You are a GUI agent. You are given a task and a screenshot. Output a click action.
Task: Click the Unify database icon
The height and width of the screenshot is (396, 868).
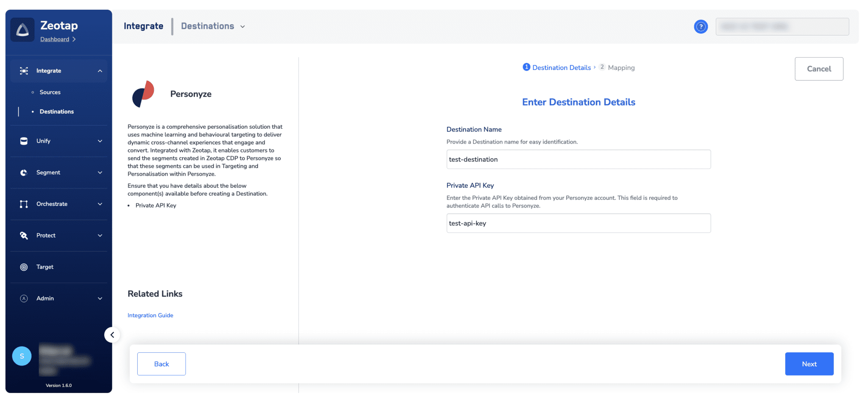[24, 141]
